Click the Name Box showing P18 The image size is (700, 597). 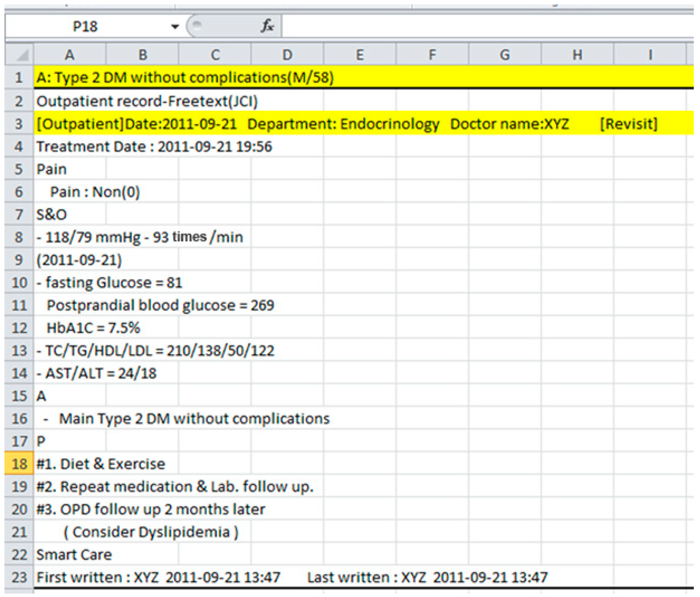click(x=85, y=26)
